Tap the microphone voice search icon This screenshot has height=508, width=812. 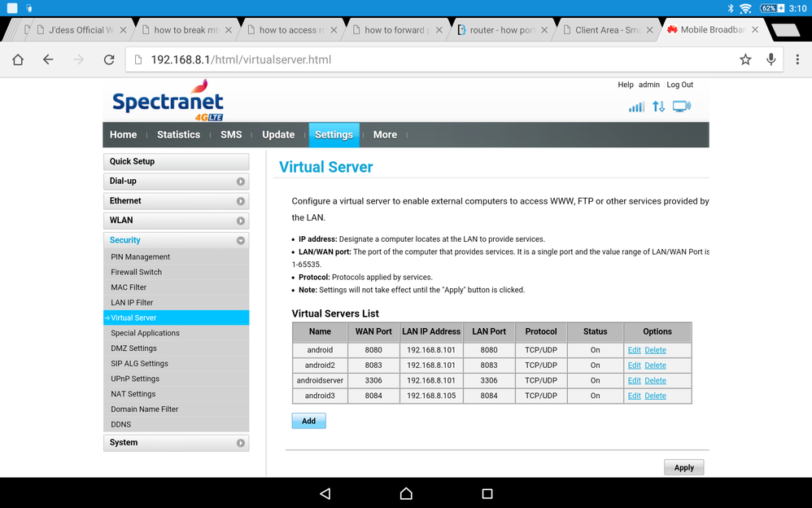coord(771,59)
